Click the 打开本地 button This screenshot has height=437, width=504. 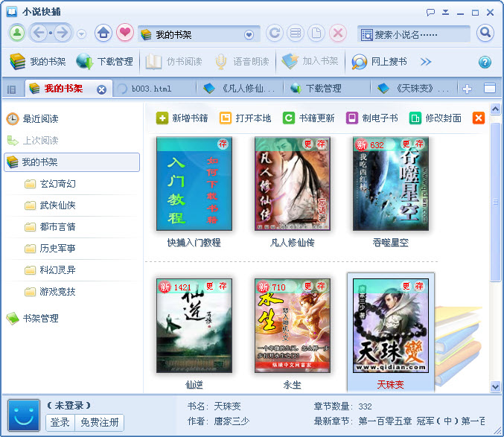(x=245, y=118)
